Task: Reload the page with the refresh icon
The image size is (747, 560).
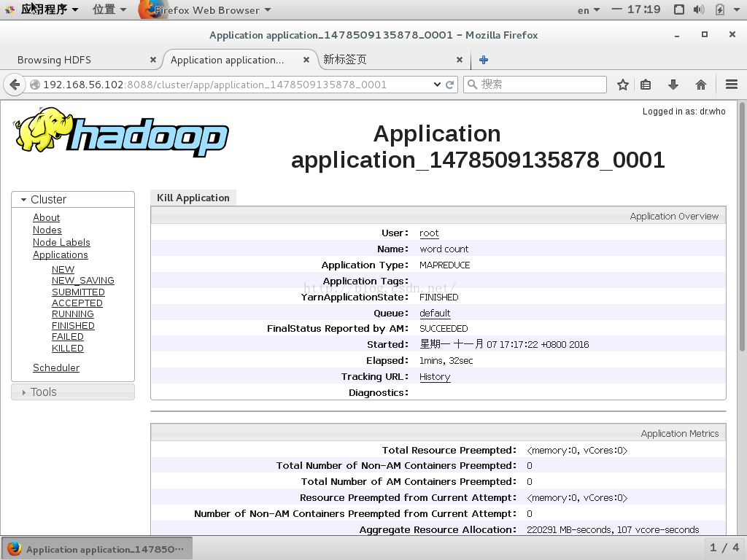Action: click(449, 85)
